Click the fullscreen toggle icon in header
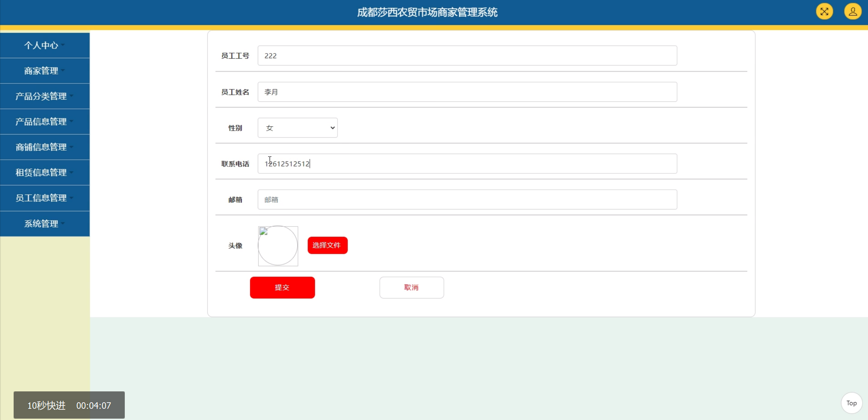Viewport: 868px width, 420px height. pos(824,12)
